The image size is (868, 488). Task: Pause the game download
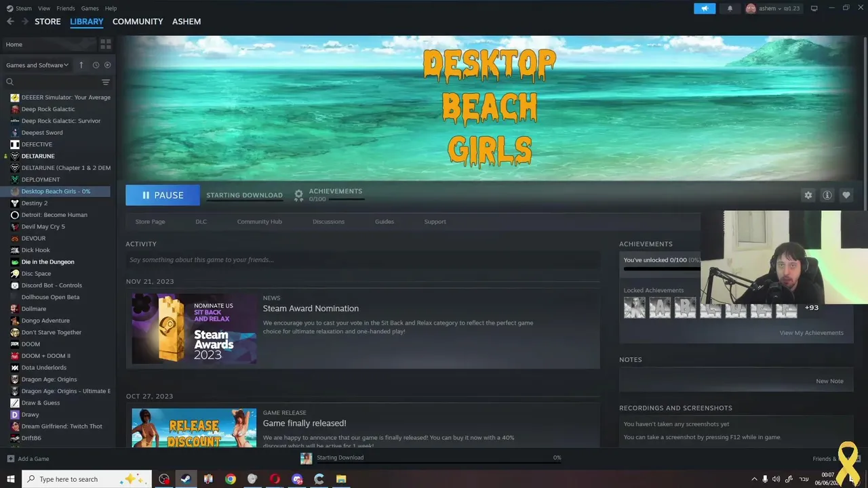(163, 195)
